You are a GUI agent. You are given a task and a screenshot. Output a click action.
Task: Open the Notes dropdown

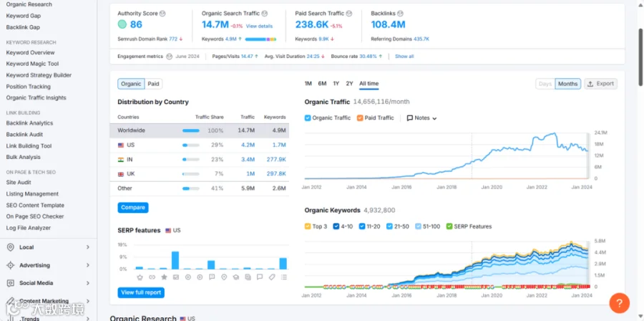[x=421, y=118]
